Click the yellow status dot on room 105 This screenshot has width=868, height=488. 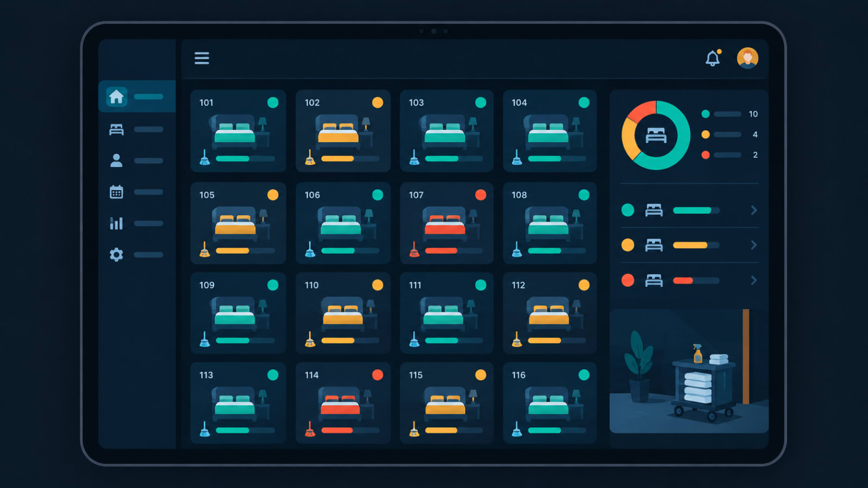tap(273, 195)
